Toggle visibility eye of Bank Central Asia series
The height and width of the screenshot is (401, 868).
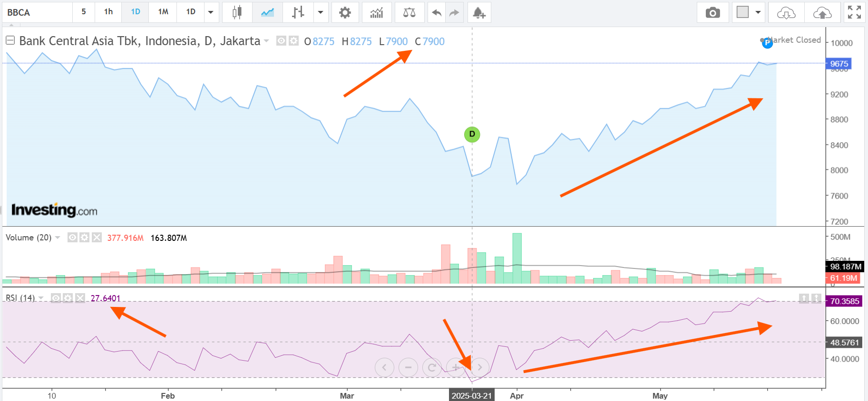[282, 41]
